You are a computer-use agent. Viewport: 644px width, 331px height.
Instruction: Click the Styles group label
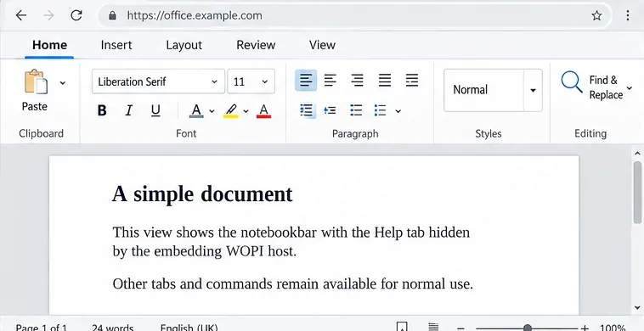pos(489,134)
